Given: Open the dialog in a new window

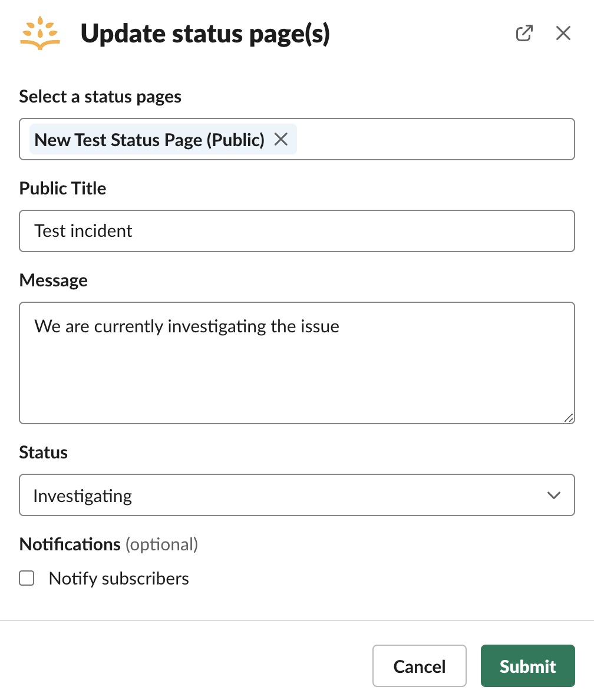Looking at the screenshot, I should (x=524, y=33).
